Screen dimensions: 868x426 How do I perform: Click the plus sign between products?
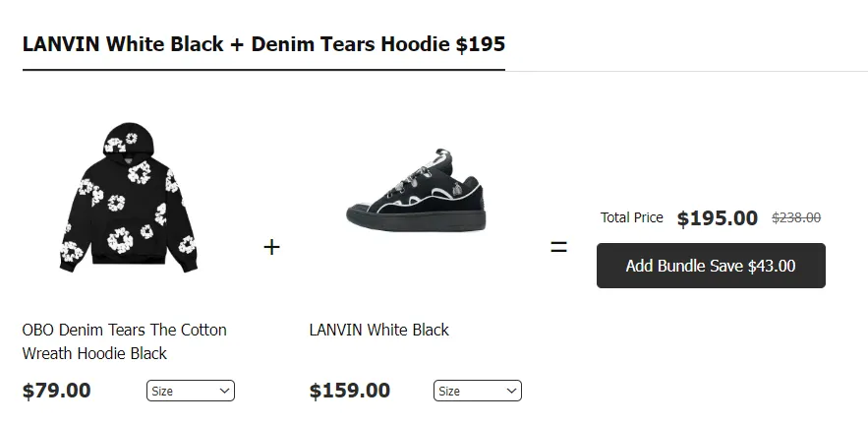271,247
